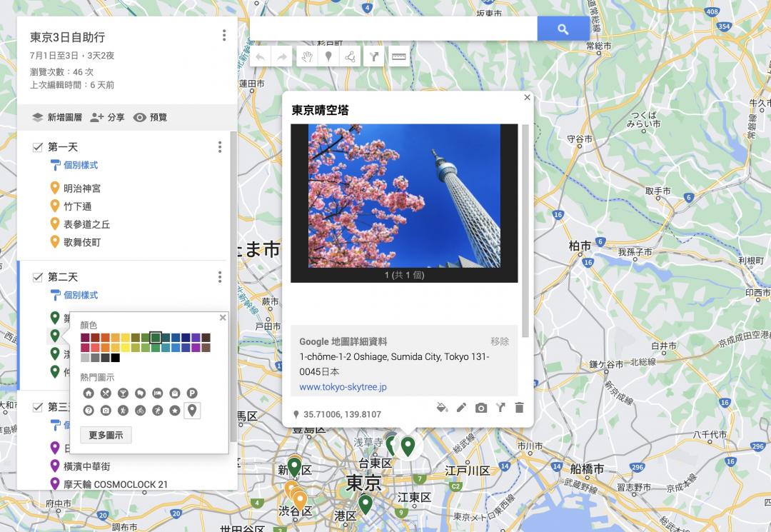The height and width of the screenshot is (532, 771).
Task: Select the add marker tool in toolbar
Action: (x=328, y=57)
